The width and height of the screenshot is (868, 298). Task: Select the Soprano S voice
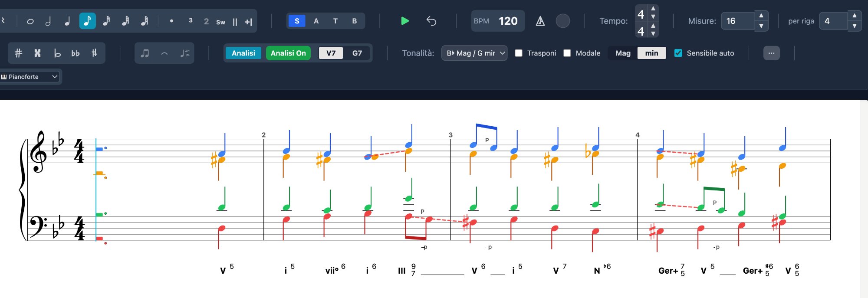[297, 21]
